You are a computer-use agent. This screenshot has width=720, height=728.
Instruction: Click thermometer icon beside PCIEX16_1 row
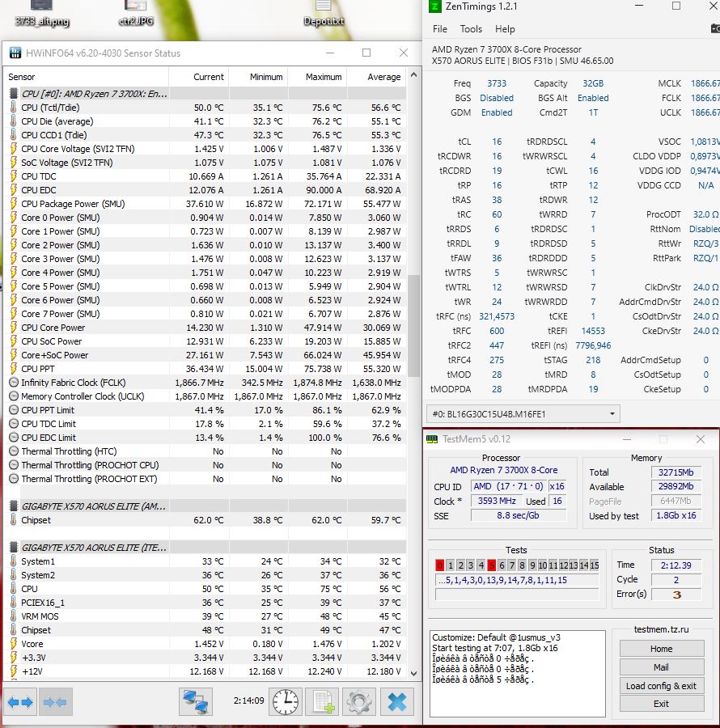pyautogui.click(x=14, y=603)
